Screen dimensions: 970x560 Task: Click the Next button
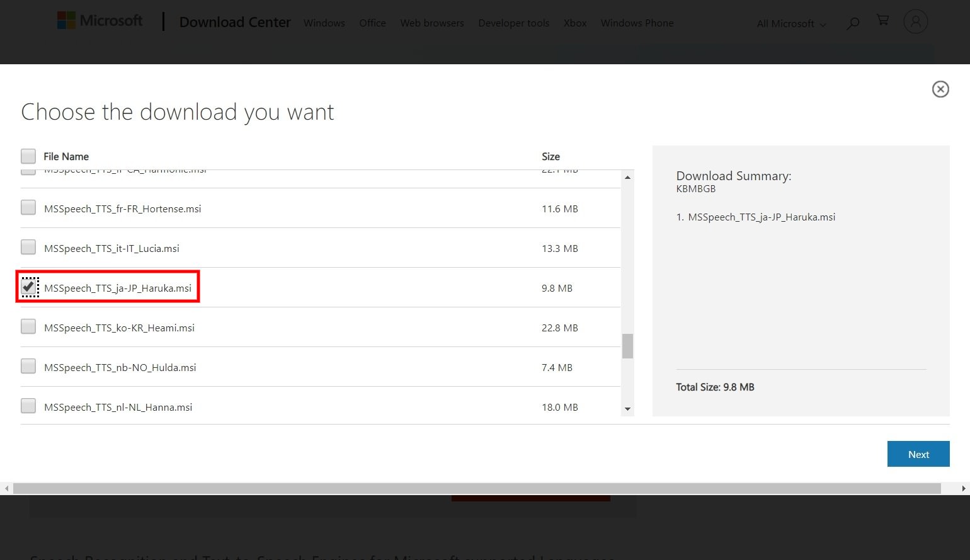(918, 454)
